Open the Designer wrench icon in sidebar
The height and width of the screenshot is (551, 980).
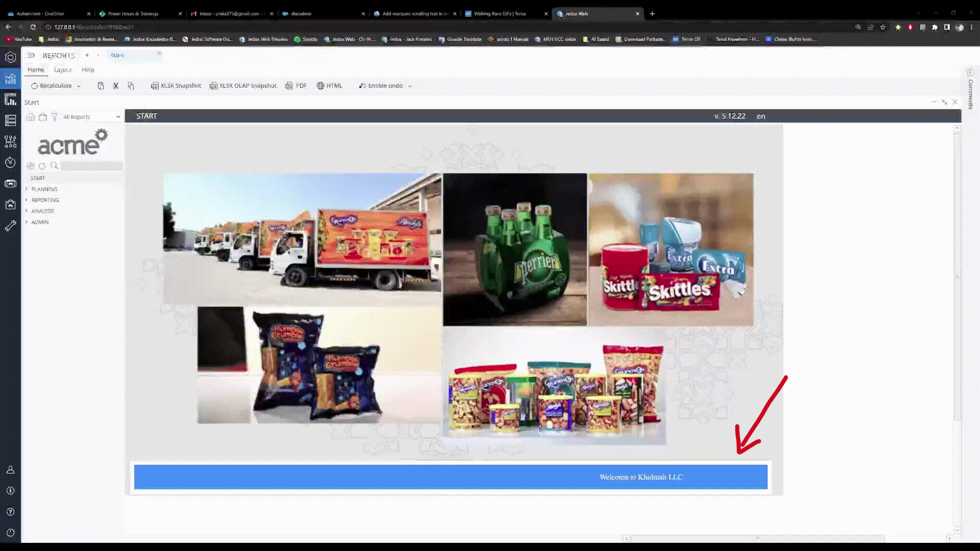(x=10, y=226)
